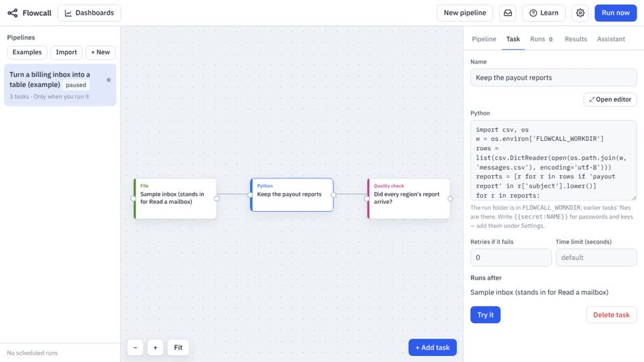Fit the pipeline to canvas
Image resolution: width=644 pixels, height=362 pixels.
[178, 347]
